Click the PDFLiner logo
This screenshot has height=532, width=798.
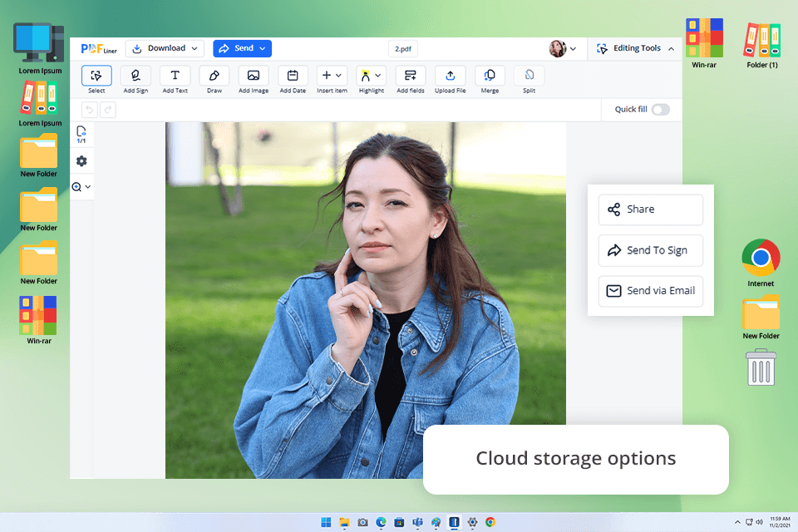(99, 49)
